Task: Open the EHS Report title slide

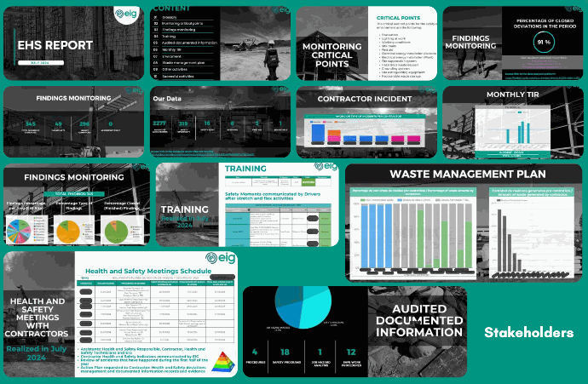Action: (x=74, y=43)
